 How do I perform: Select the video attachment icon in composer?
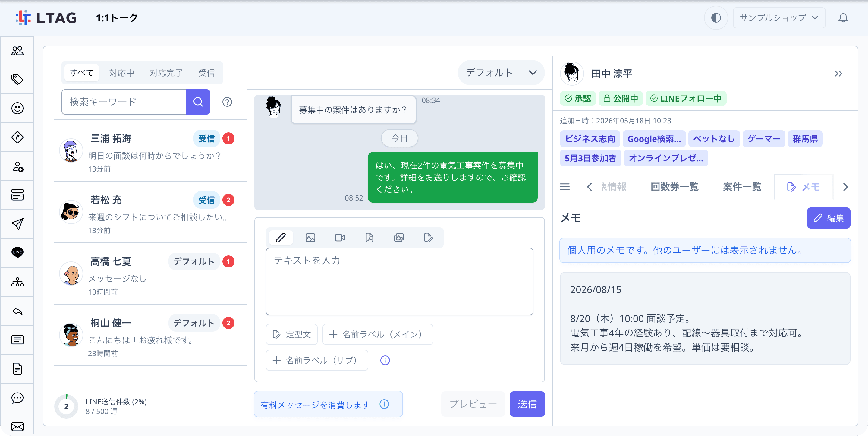pos(340,238)
